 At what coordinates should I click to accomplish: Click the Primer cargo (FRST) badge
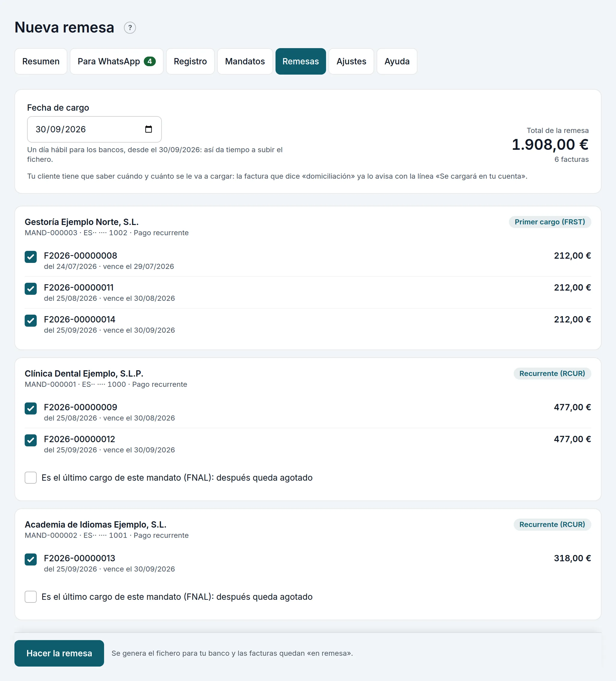click(550, 222)
